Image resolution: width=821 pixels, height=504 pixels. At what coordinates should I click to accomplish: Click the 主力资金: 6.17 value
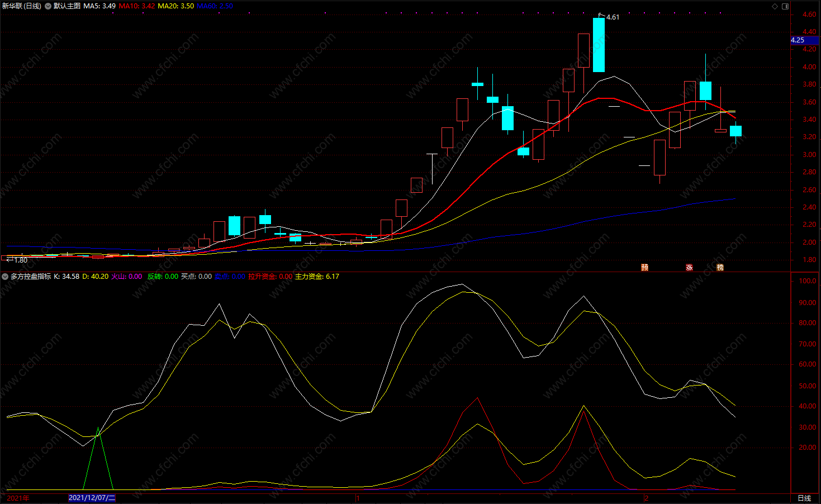tap(317, 277)
